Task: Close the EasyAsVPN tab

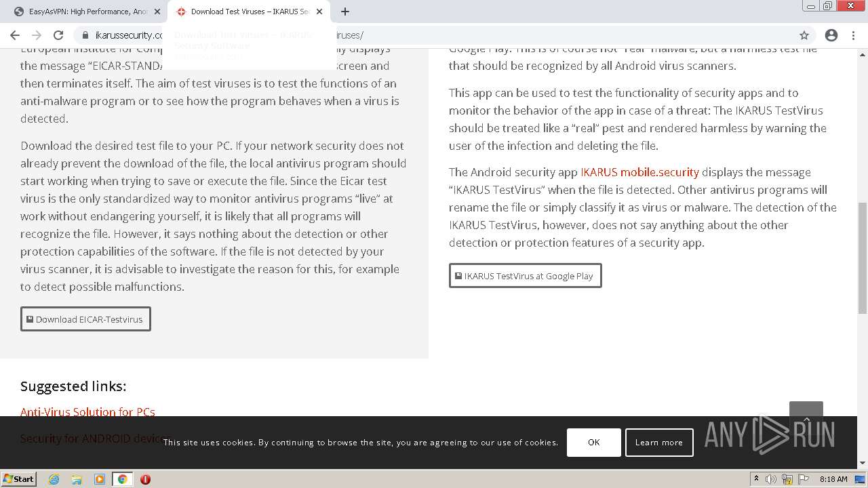Action: [x=157, y=12]
